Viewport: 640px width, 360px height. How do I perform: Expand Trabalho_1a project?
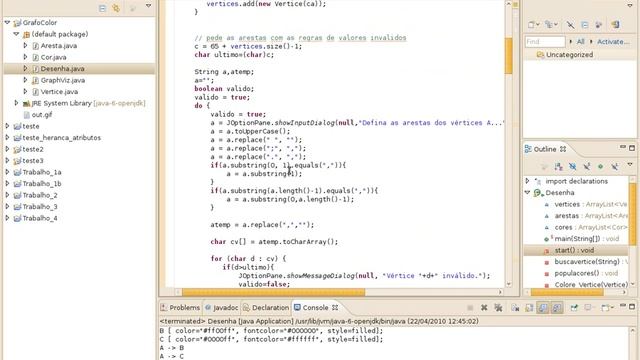coord(7,172)
